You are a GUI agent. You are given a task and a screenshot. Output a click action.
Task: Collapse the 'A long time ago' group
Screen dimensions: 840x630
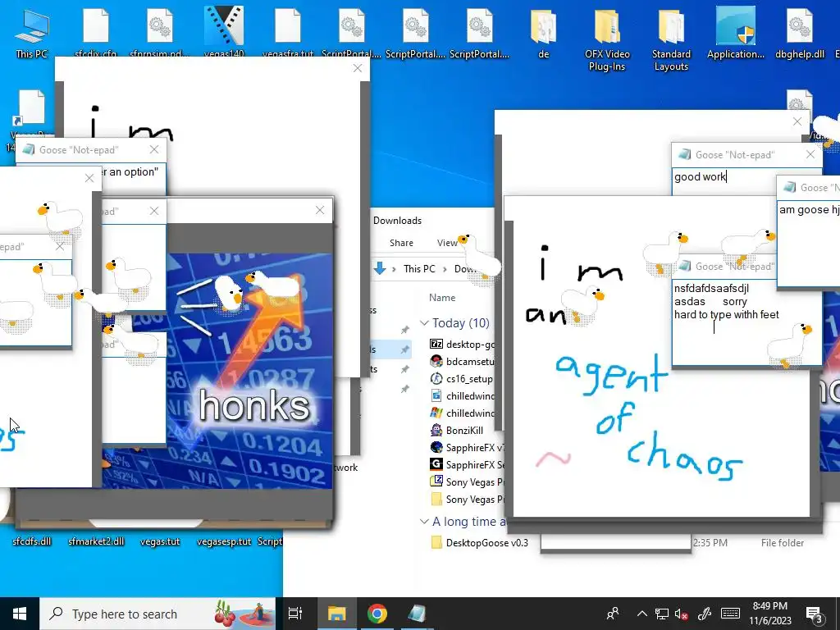424,521
